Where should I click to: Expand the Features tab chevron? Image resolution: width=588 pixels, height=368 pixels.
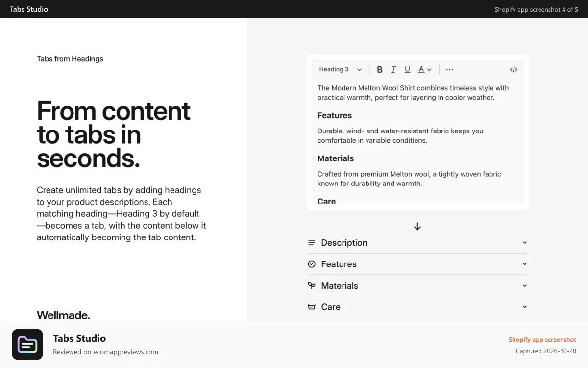[x=524, y=264]
